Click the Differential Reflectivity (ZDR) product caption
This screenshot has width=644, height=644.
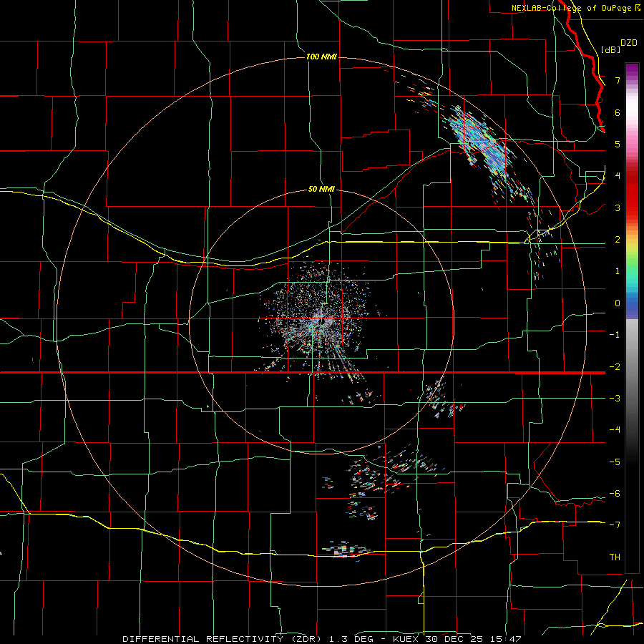point(322,639)
